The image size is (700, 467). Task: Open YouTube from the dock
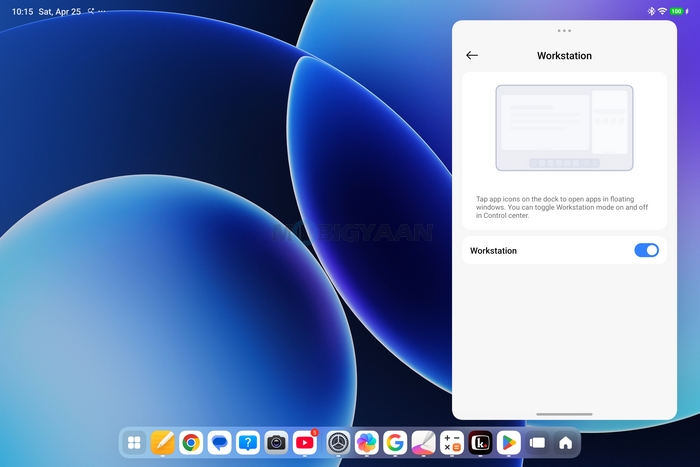click(305, 442)
